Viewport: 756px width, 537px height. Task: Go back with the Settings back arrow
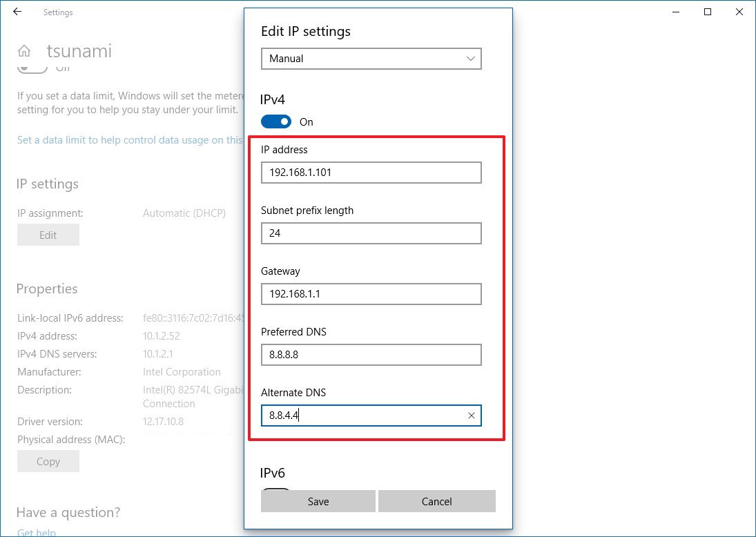point(17,12)
